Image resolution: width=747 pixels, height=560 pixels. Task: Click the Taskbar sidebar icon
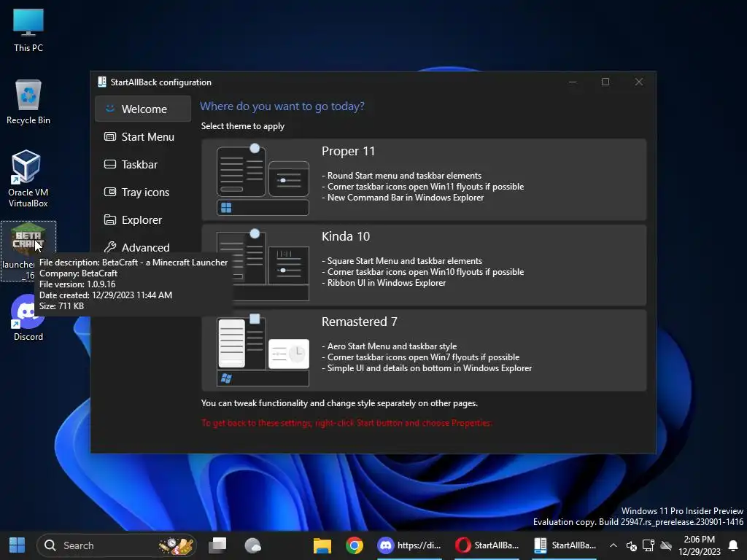[110, 164]
